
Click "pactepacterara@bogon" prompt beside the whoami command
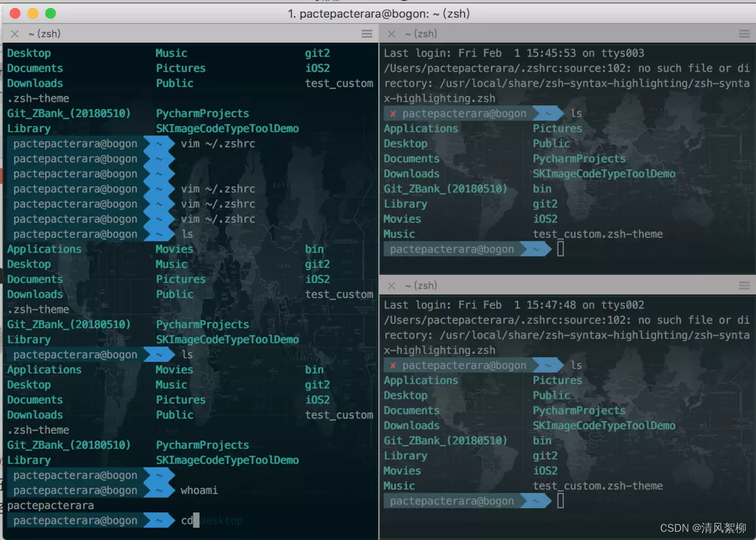[x=75, y=490]
